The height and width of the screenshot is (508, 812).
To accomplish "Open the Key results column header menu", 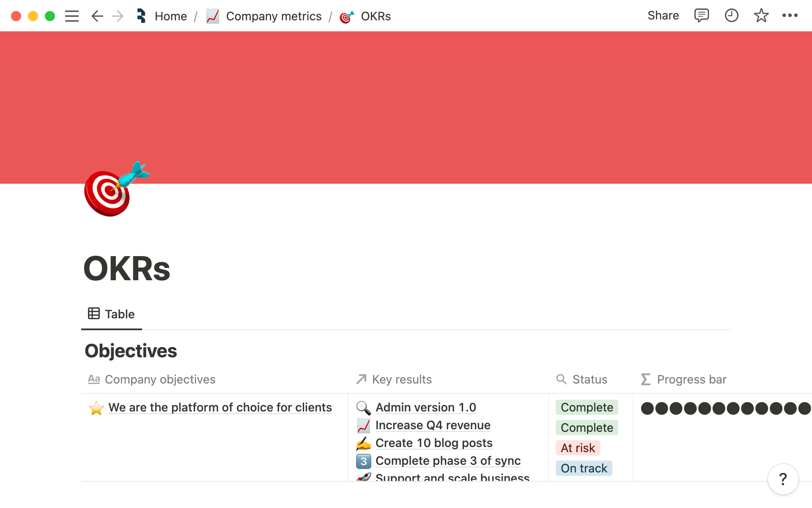I will (401, 379).
